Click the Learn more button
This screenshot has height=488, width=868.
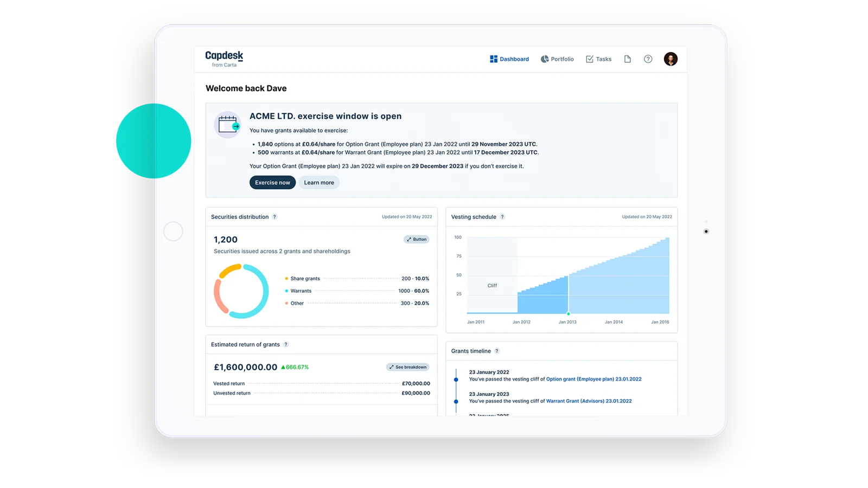pos(319,183)
